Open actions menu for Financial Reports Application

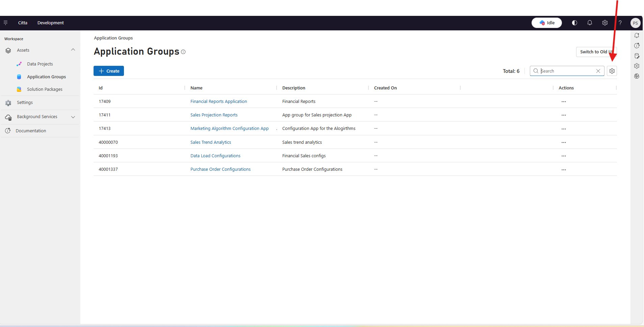[564, 102]
